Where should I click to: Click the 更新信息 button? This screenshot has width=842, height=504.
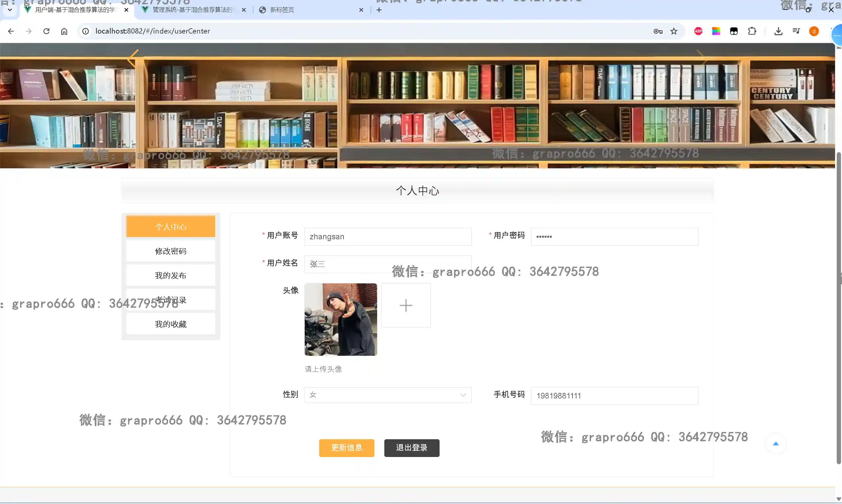click(346, 448)
